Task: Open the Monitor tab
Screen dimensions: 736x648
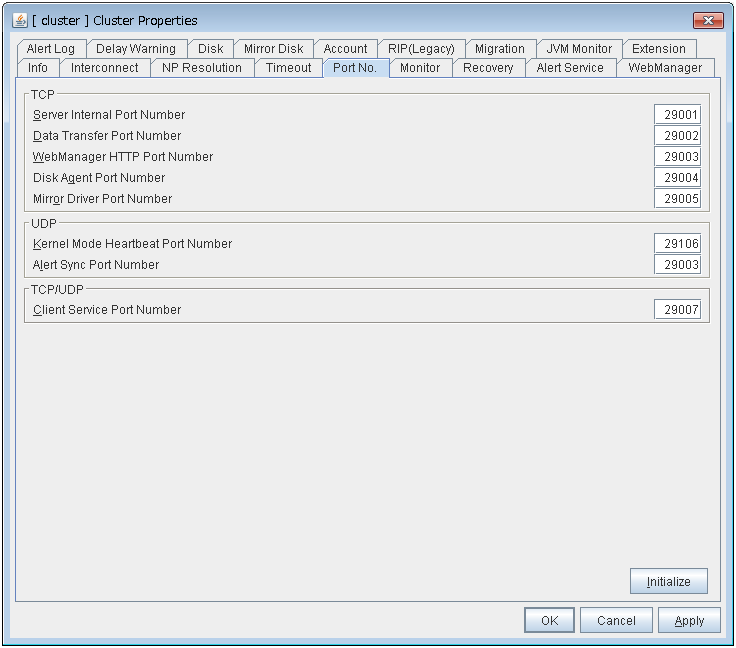Action: [x=420, y=68]
